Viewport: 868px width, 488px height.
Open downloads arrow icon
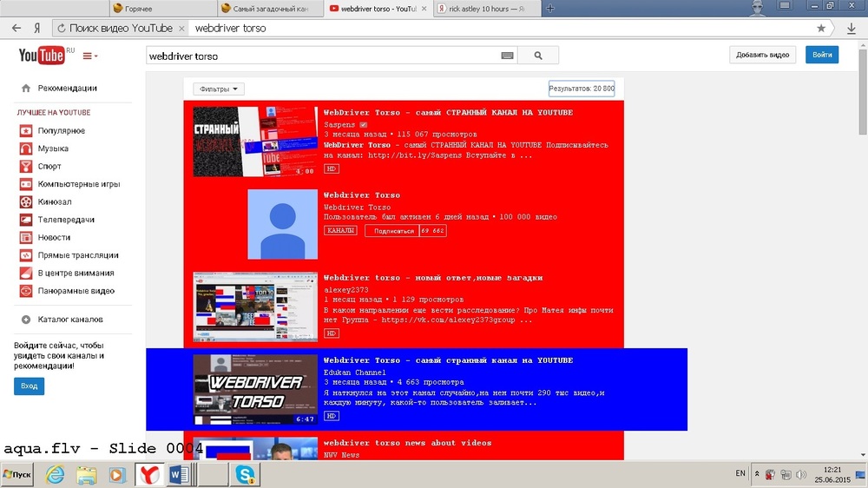pos(852,29)
